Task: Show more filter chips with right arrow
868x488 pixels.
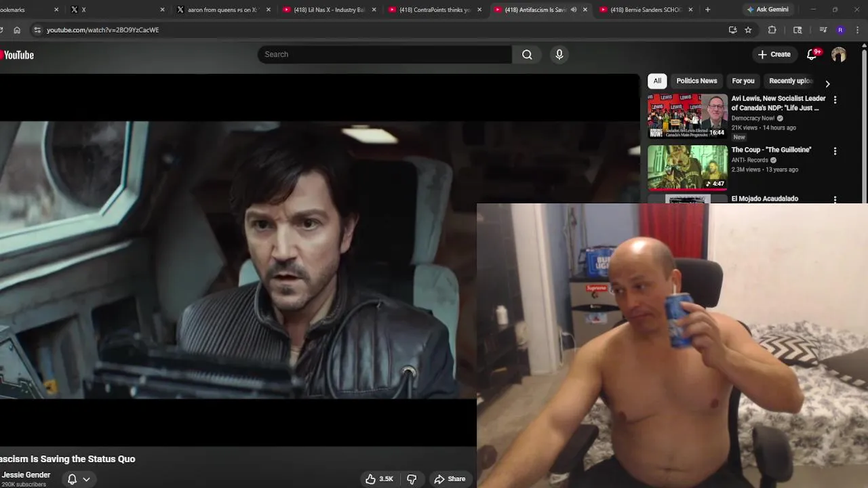Action: click(x=827, y=84)
